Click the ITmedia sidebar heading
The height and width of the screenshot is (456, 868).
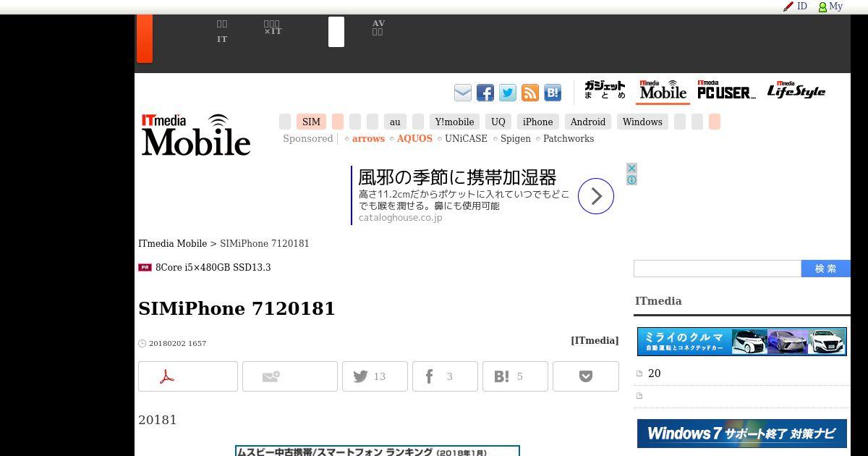click(x=658, y=301)
